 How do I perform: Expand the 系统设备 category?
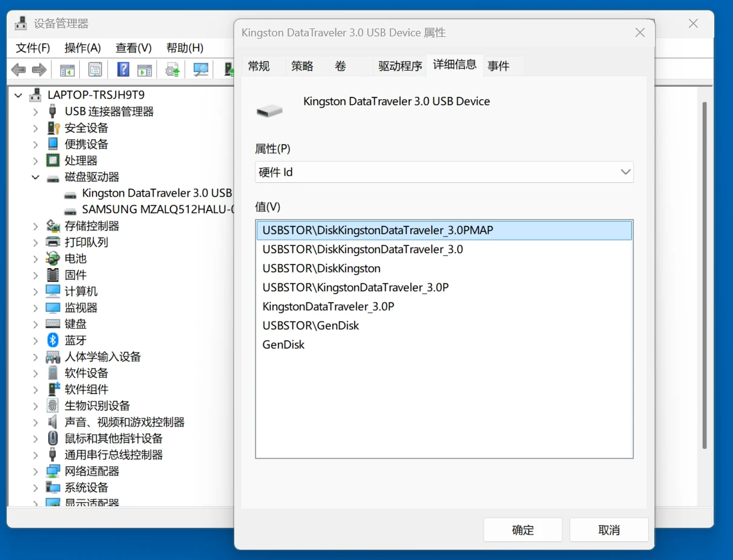36,487
